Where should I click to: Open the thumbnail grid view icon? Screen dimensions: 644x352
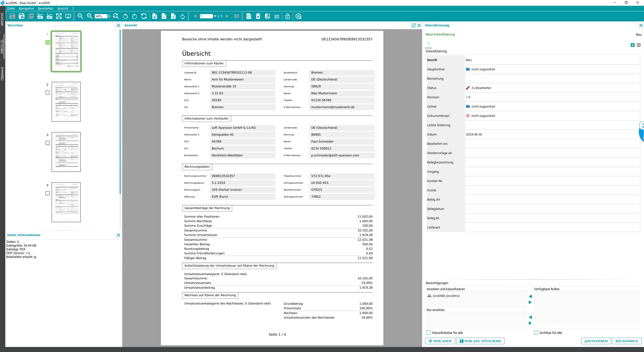click(236, 16)
